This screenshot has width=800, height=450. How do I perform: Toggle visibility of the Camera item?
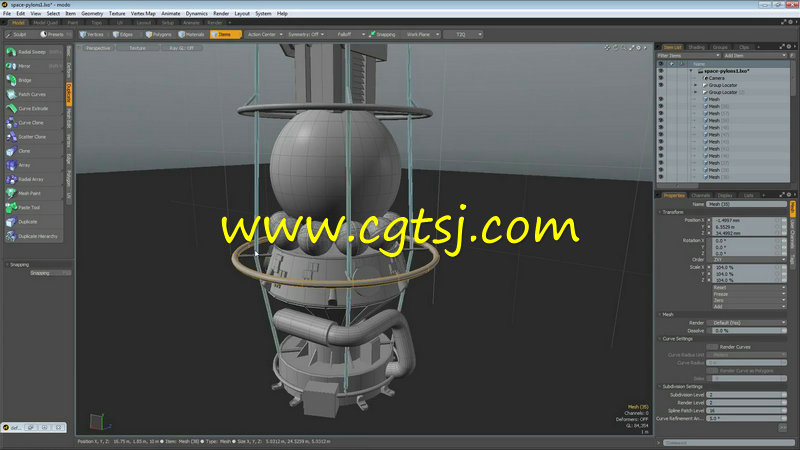[x=661, y=78]
